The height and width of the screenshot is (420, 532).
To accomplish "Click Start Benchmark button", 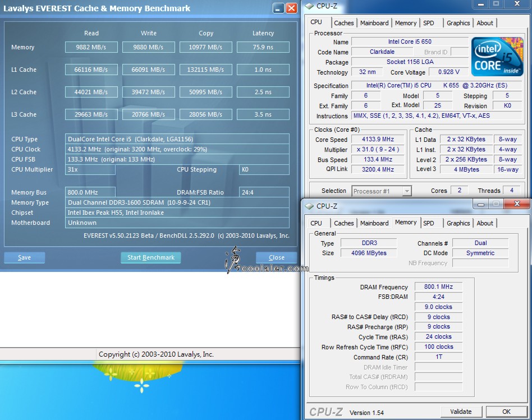I will 150,257.
